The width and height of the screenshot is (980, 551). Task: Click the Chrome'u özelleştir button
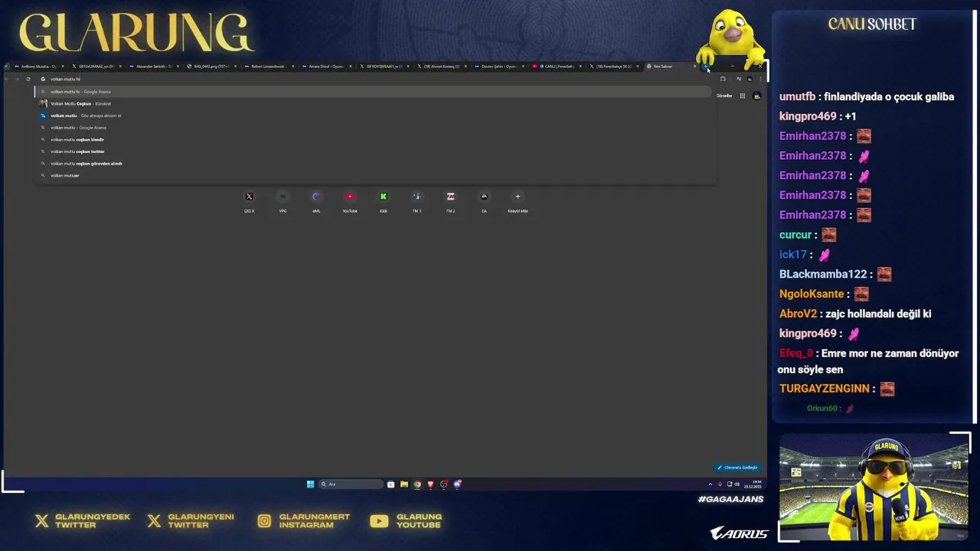click(x=737, y=468)
